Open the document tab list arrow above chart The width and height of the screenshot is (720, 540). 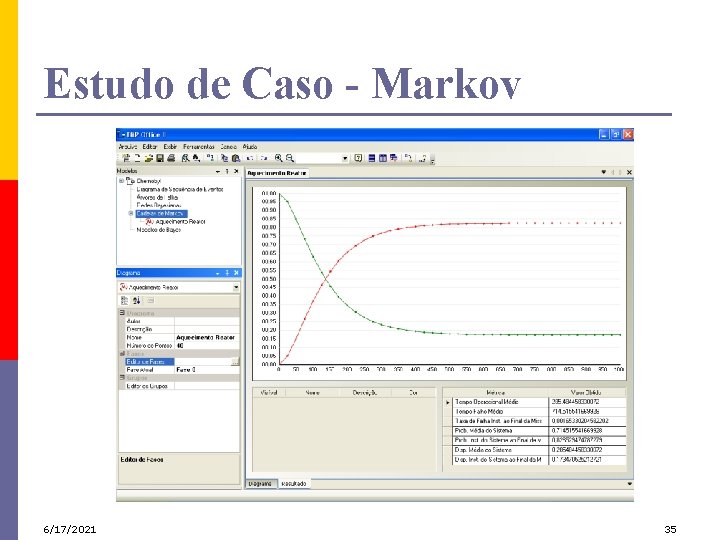(x=603, y=172)
